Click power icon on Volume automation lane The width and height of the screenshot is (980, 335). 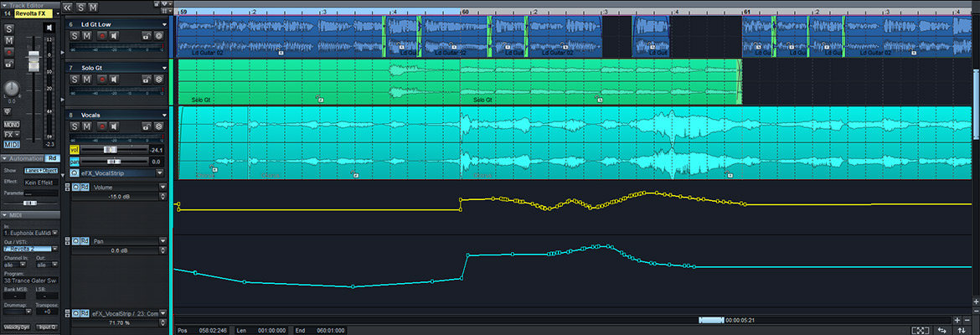(75, 187)
